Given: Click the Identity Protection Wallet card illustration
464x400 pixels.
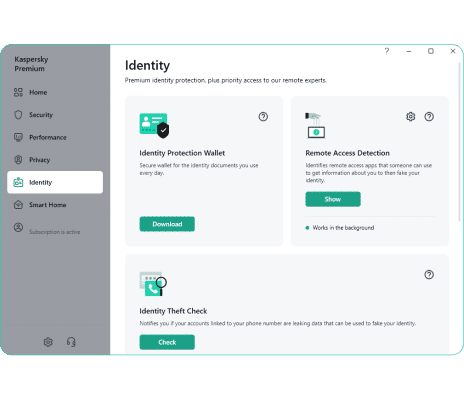Looking at the screenshot, I should [x=154, y=125].
